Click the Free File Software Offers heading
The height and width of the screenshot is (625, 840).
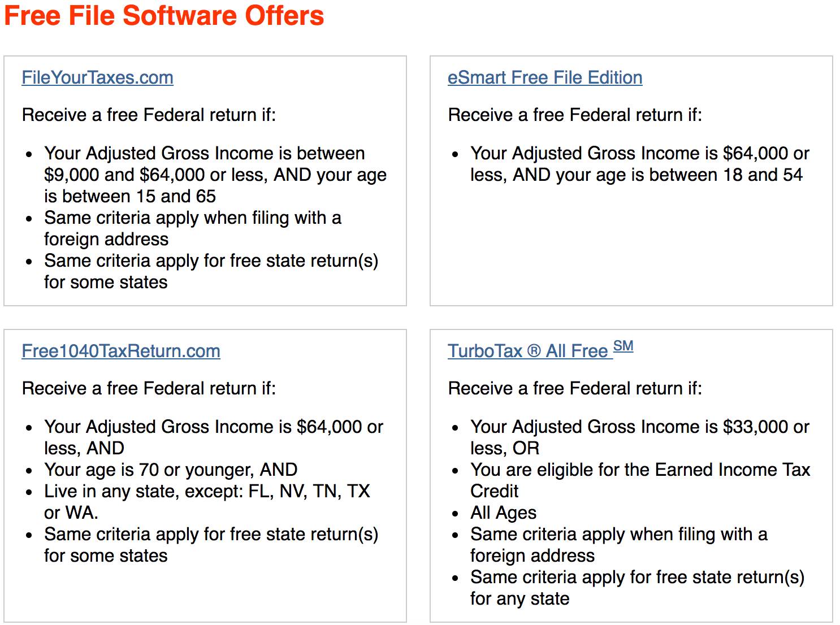(164, 15)
